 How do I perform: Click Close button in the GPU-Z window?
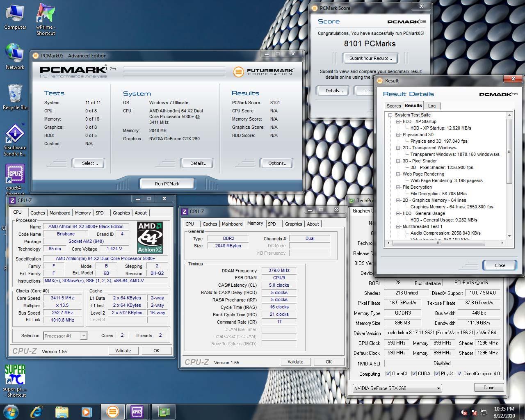pos(489,388)
